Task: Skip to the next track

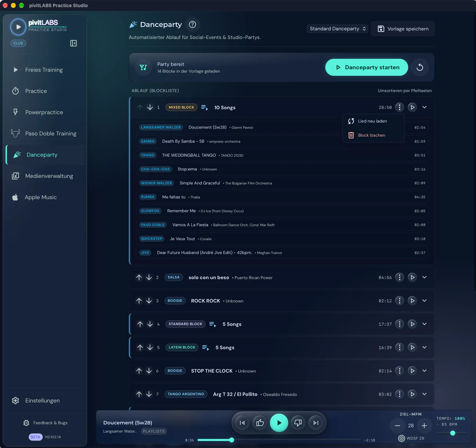Action: pyautogui.click(x=316, y=423)
